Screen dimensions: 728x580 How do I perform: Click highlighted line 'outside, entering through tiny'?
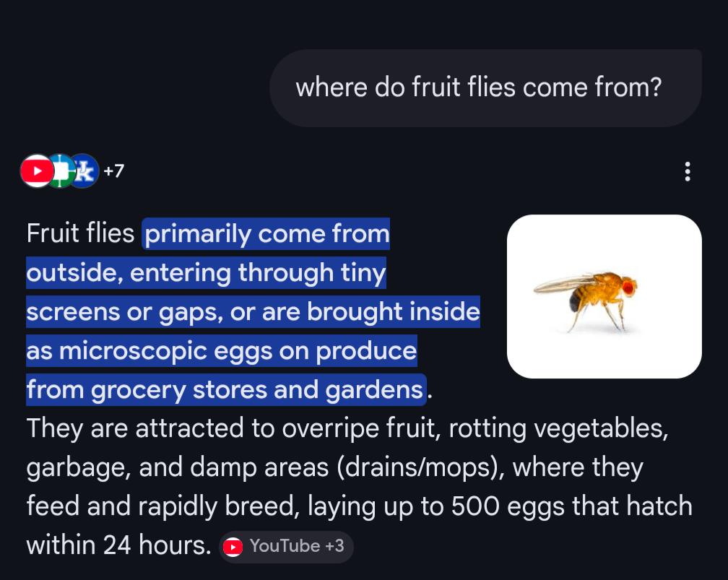click(x=206, y=273)
